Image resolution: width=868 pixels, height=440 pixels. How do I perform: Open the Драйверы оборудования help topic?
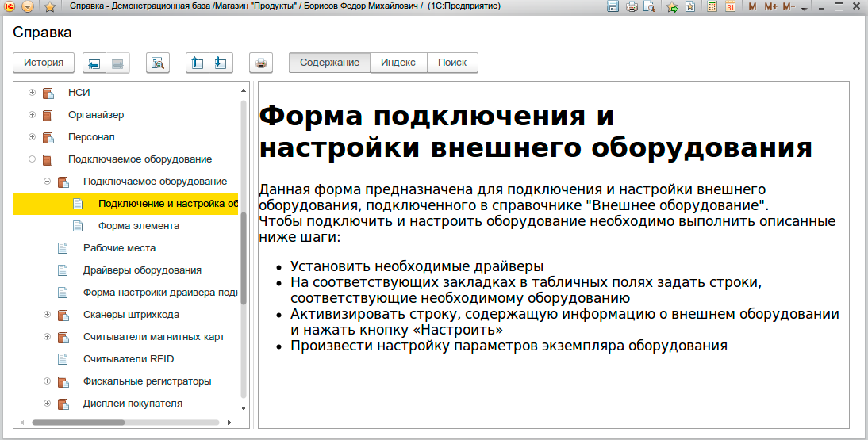tap(142, 270)
